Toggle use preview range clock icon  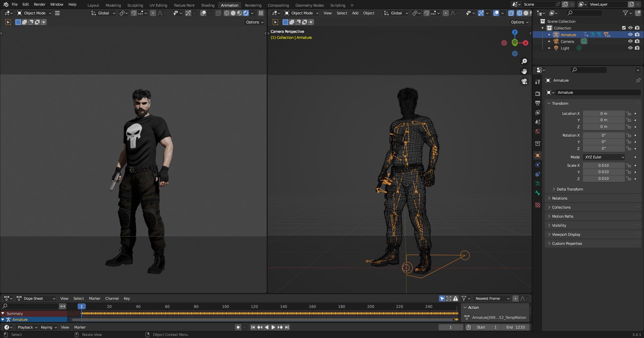coord(469,327)
